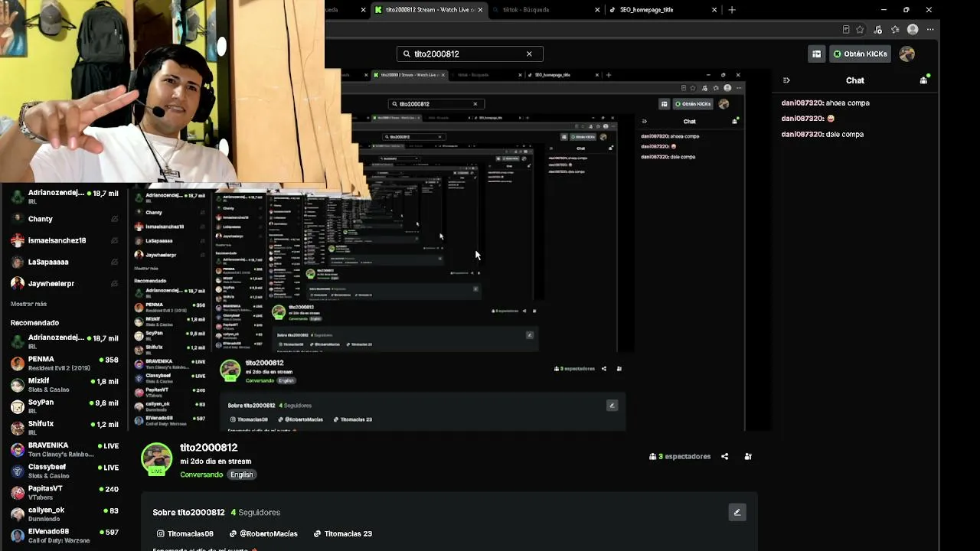Open ismaelsanchez18's channel in the sidebar
The height and width of the screenshot is (551, 980).
(65, 240)
